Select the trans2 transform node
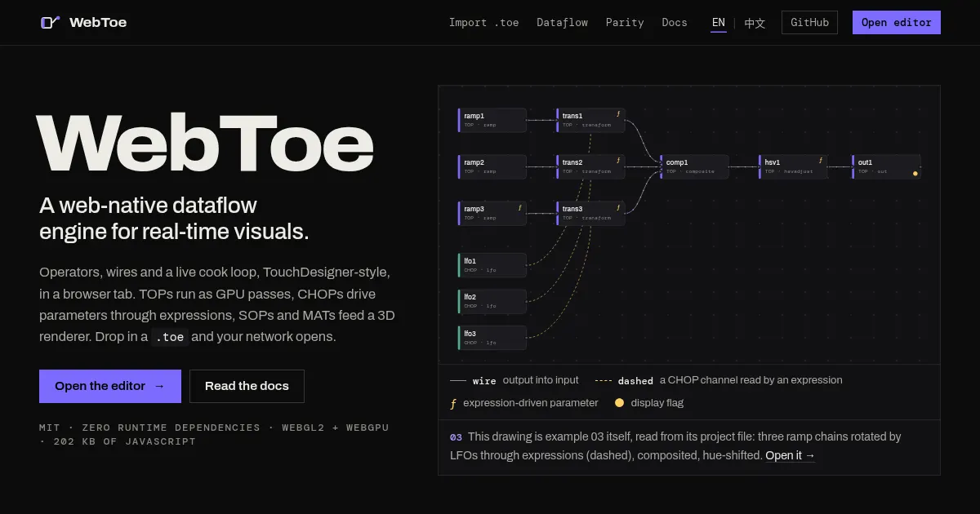This screenshot has width=980, height=514. click(590, 166)
